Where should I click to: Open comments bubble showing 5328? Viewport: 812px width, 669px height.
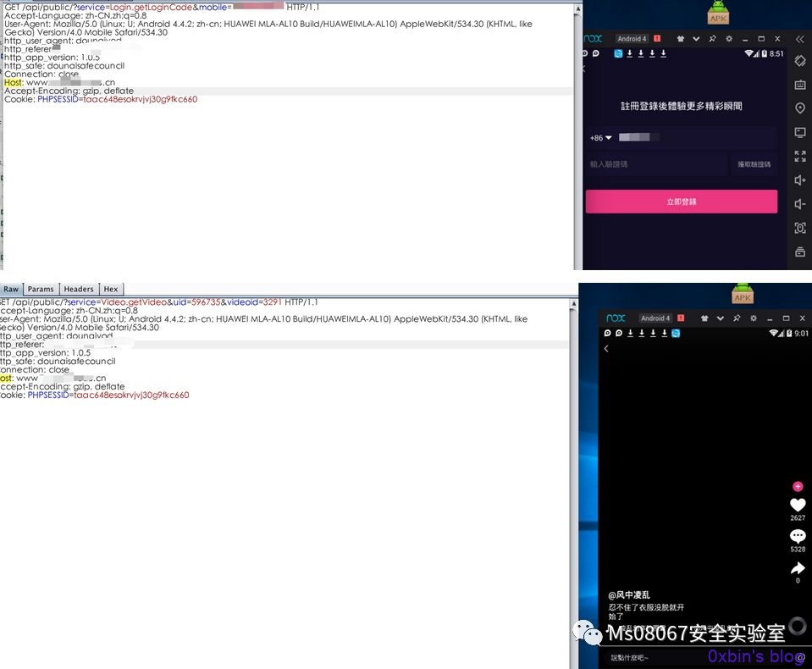(x=798, y=536)
